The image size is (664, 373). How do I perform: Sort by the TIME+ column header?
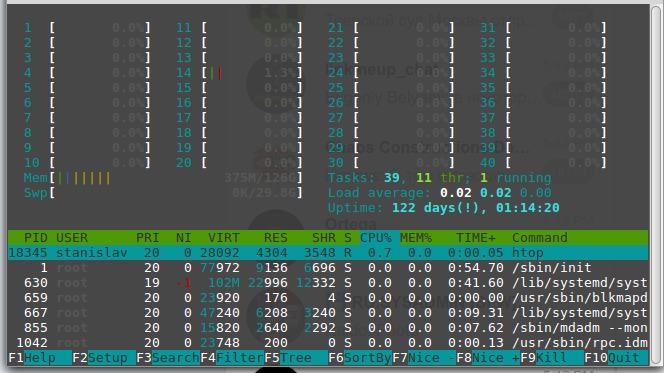coord(476,238)
